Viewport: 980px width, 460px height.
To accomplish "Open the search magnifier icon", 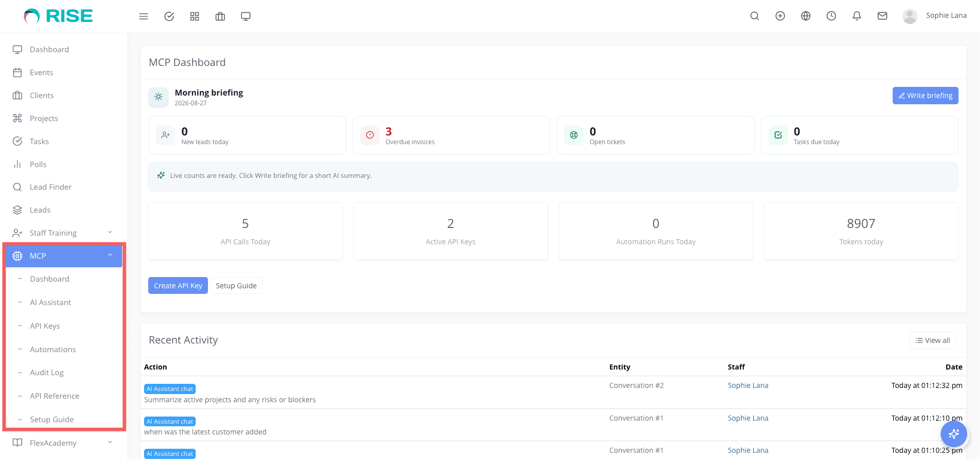I will click(755, 16).
